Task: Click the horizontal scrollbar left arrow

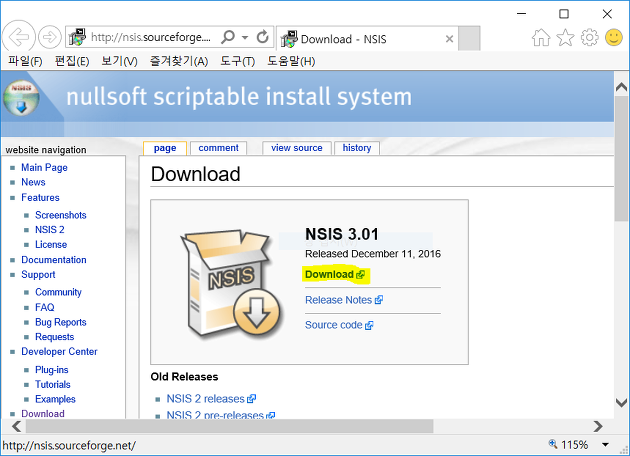Action: tap(16, 426)
